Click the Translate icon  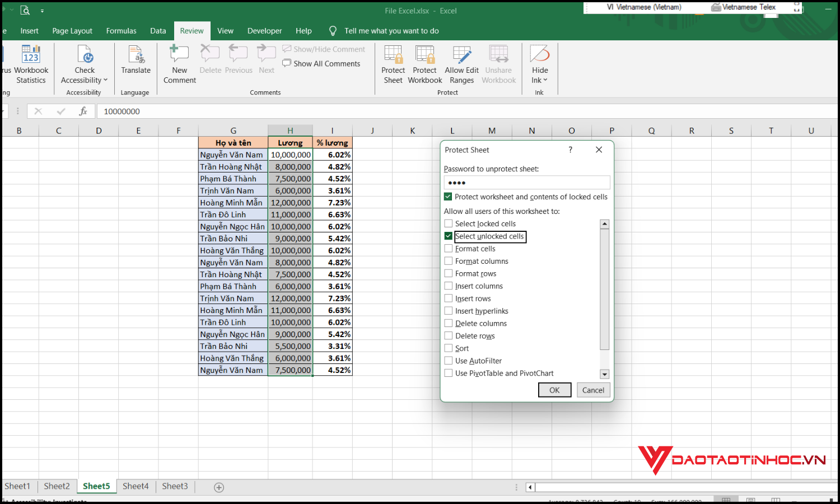[x=136, y=54]
